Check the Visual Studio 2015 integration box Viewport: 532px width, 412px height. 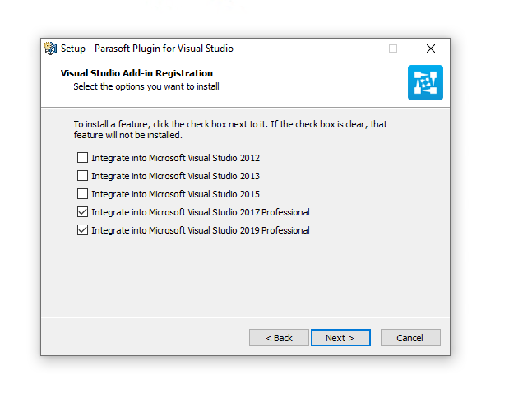click(x=82, y=194)
